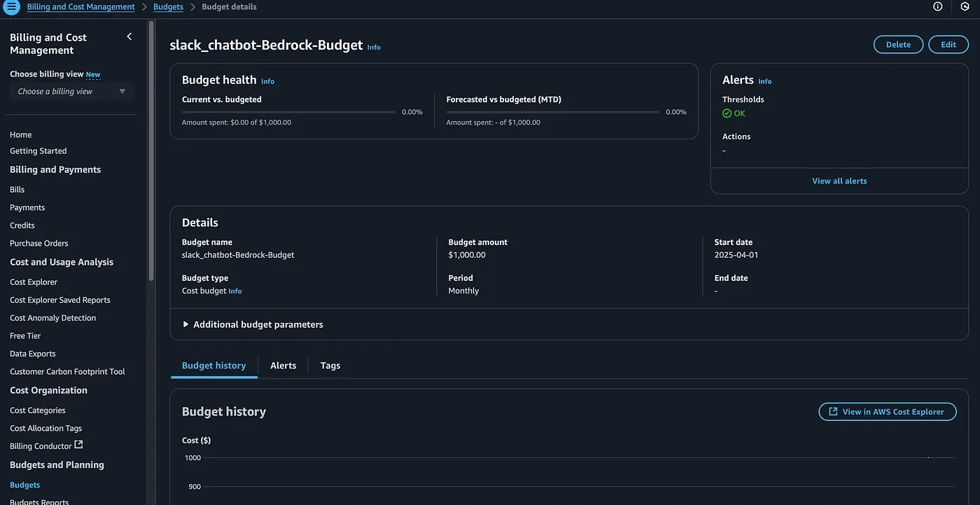The image size is (980, 505).
Task: Open Free Tier in the sidebar
Action: pos(25,335)
